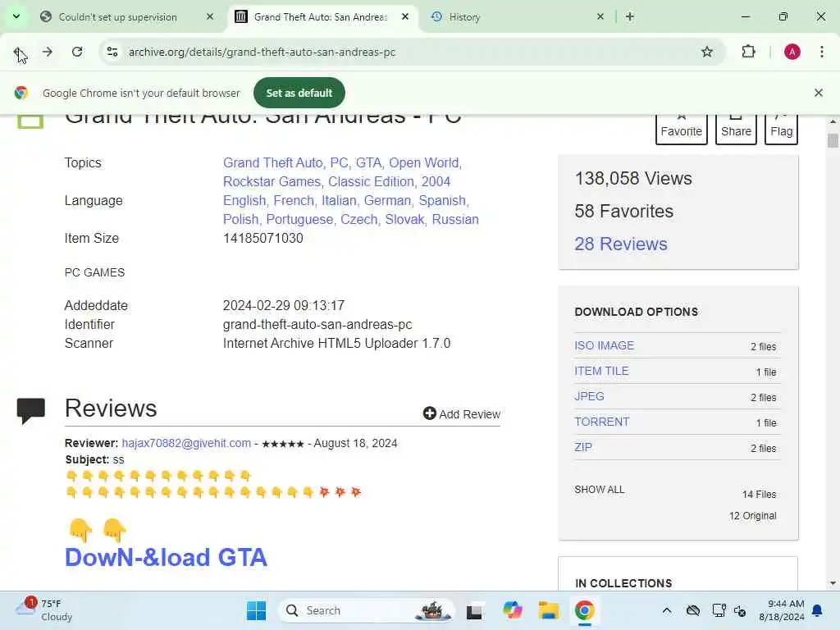
Task: Bookmark this page with the star icon
Action: coord(707,52)
